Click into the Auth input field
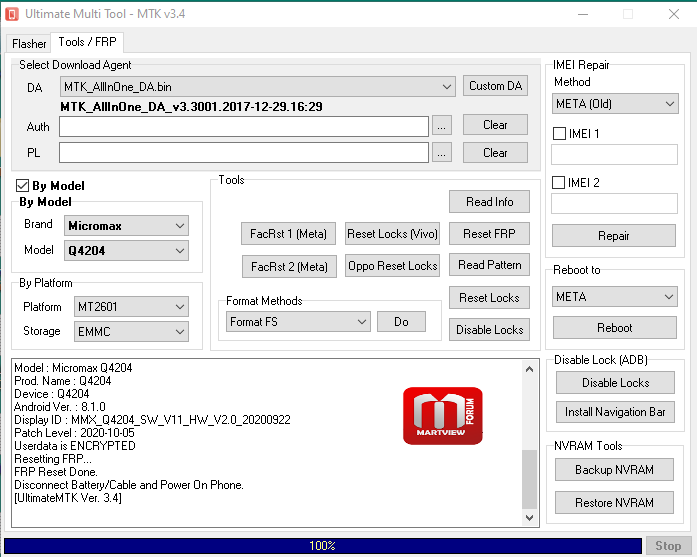 (244, 127)
